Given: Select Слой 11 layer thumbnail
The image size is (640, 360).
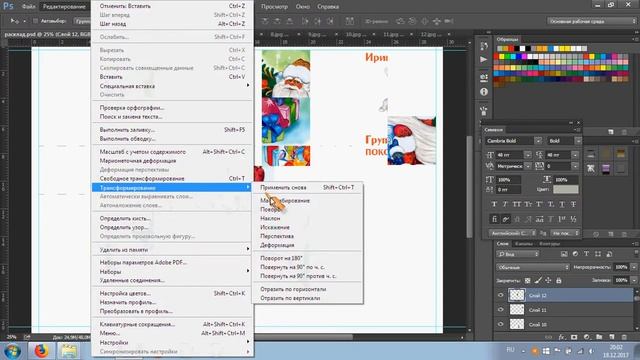Looking at the screenshot, I should coord(517,310).
